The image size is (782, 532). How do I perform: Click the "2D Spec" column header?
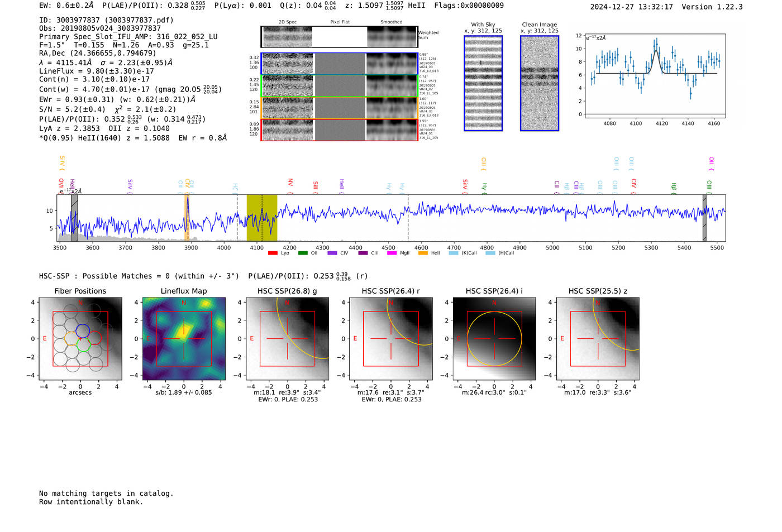pos(288,22)
